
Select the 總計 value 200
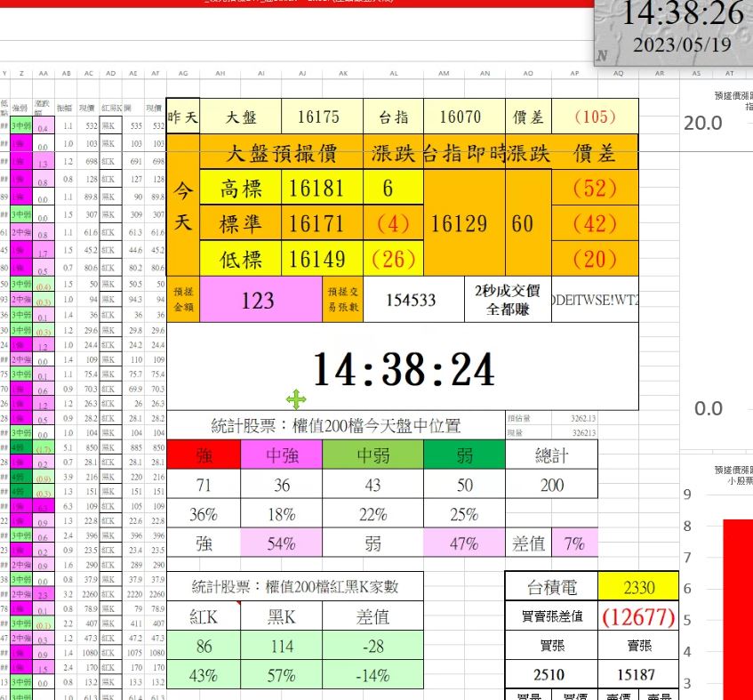click(551, 484)
